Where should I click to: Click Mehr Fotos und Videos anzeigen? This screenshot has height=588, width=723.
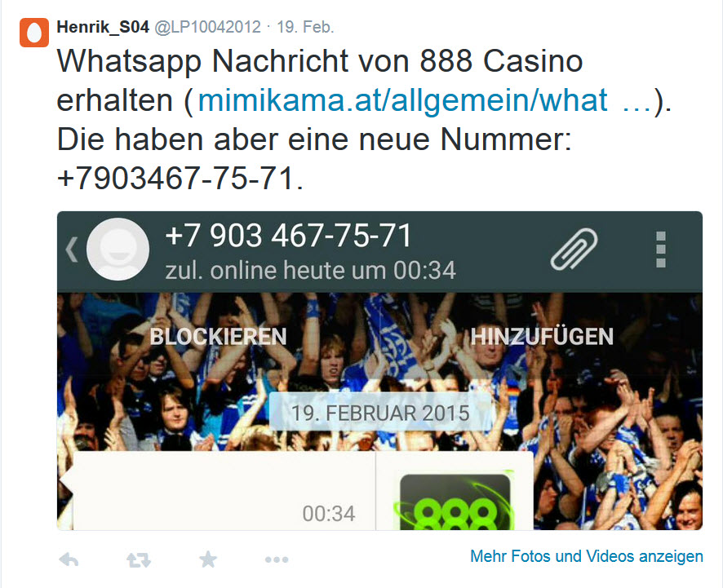(x=587, y=556)
